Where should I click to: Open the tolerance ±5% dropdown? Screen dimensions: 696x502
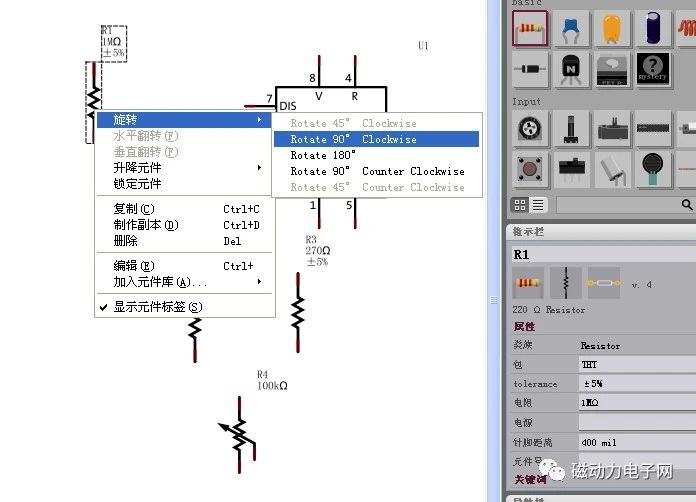point(637,383)
